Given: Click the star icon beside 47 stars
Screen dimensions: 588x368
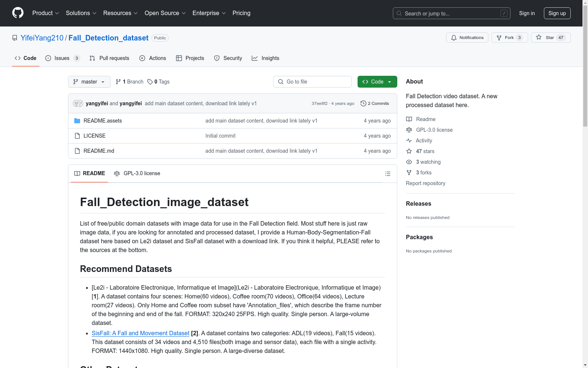Looking at the screenshot, I should point(409,151).
